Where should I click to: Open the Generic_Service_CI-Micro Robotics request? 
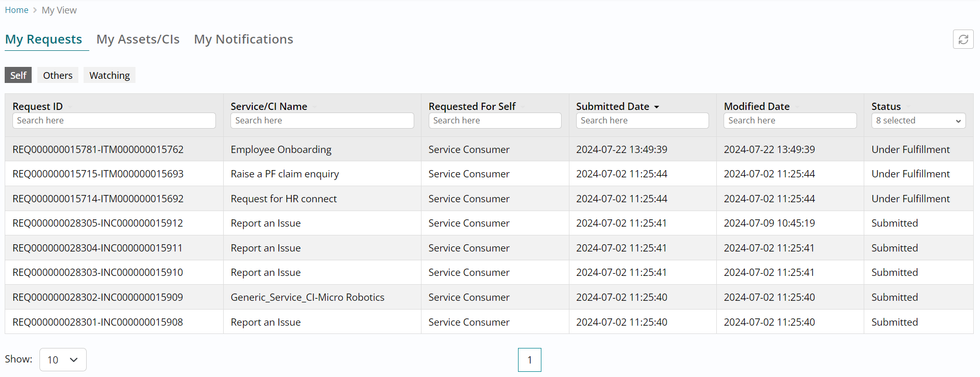[x=307, y=298]
